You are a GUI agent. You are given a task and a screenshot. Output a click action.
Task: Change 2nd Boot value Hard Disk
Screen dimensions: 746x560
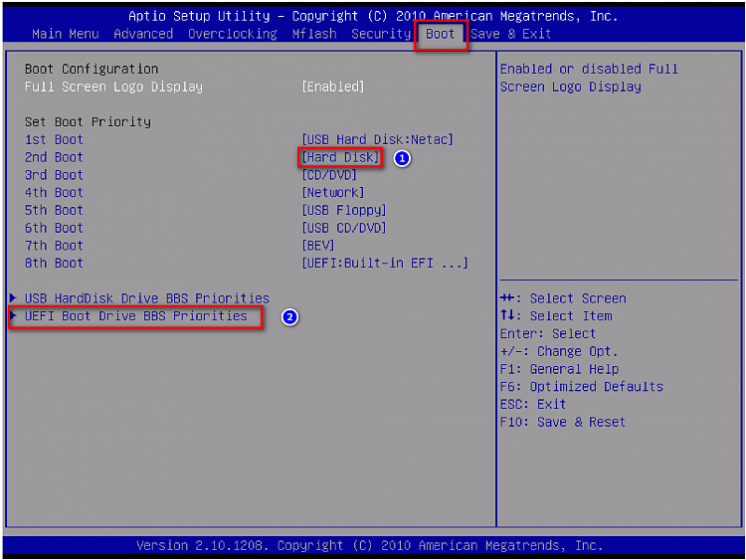(x=340, y=157)
